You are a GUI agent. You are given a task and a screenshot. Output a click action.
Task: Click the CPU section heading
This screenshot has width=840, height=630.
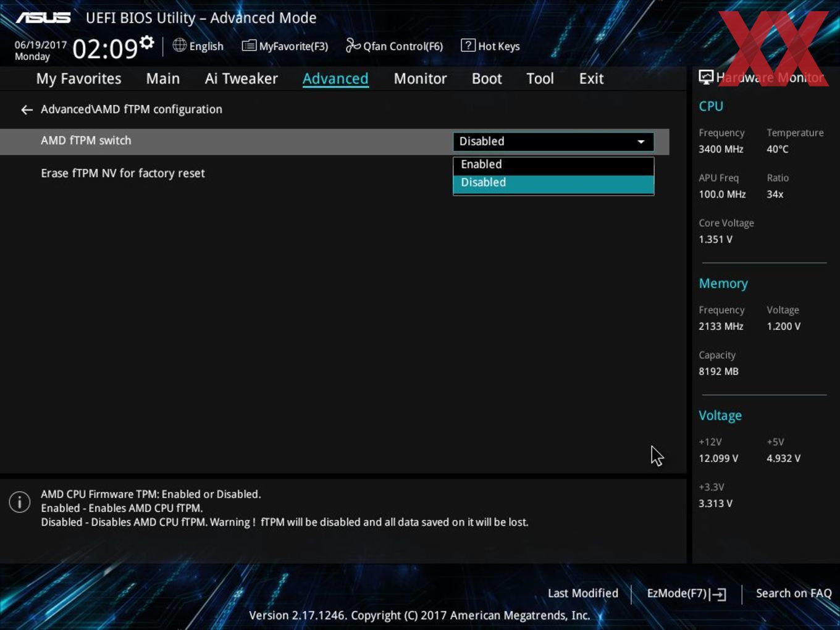(x=711, y=106)
